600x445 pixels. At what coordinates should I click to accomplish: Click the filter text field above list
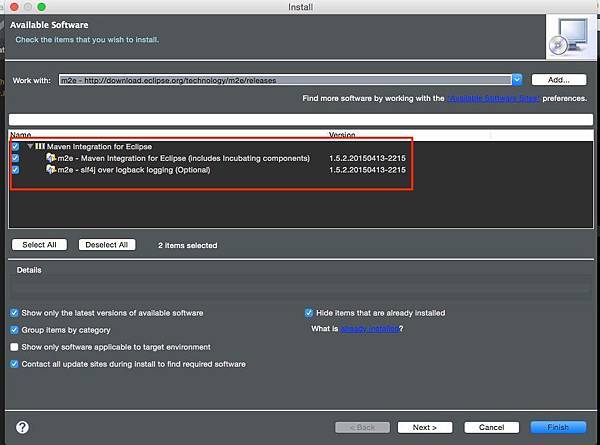[301, 119]
